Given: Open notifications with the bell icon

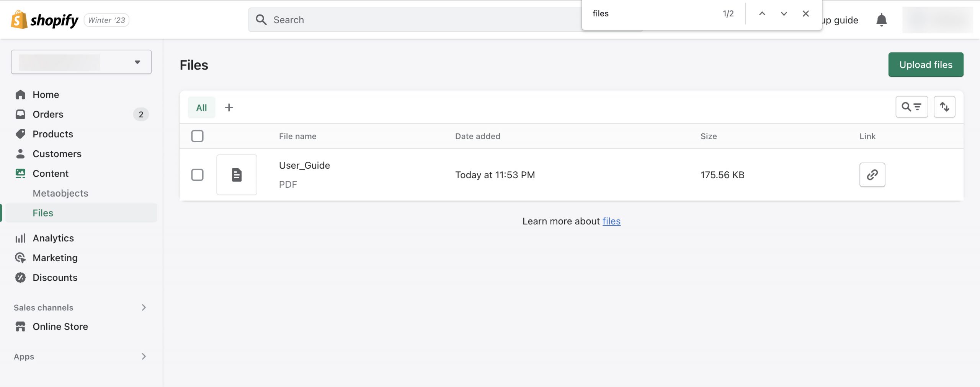Looking at the screenshot, I should [881, 20].
